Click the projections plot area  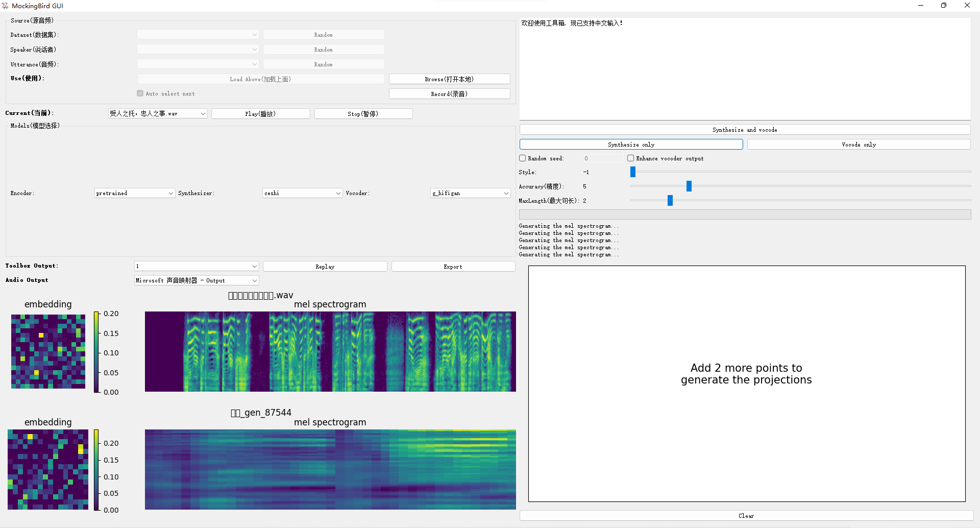pyautogui.click(x=747, y=383)
